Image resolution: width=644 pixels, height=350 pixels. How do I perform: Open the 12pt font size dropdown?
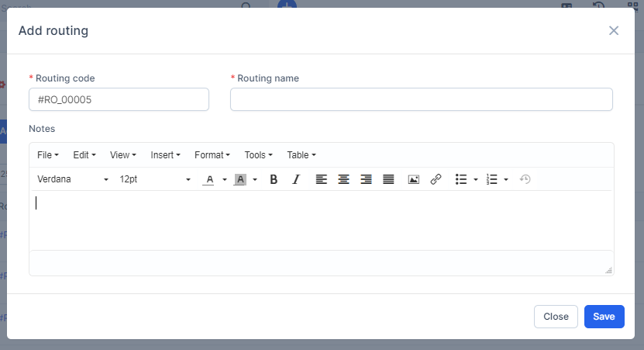click(x=154, y=179)
